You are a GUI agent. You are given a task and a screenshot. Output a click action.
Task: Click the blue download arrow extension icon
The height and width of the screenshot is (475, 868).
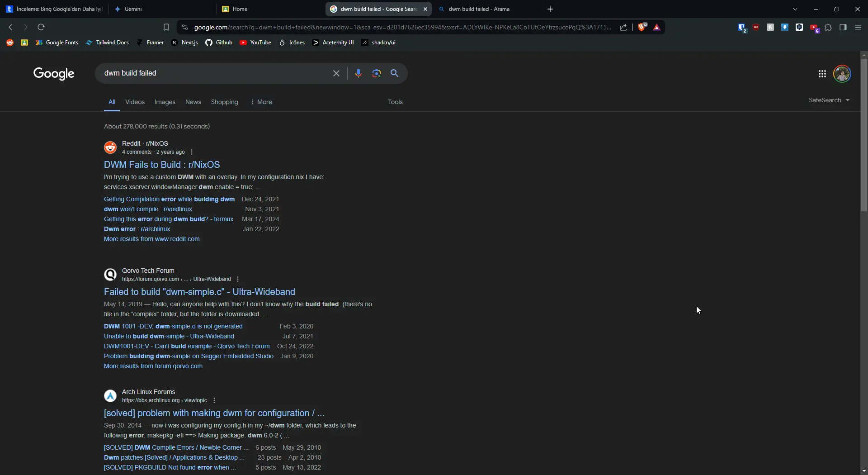point(785,27)
